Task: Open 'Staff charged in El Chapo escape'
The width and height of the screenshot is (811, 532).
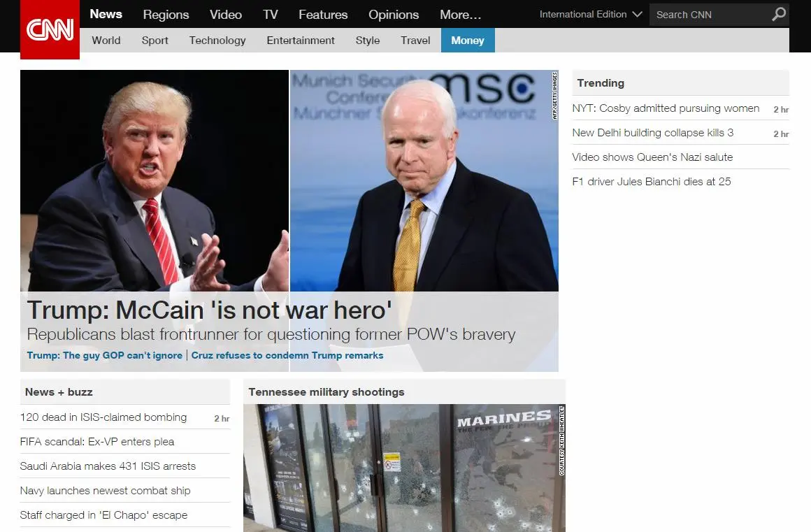Action: pyautogui.click(x=103, y=515)
